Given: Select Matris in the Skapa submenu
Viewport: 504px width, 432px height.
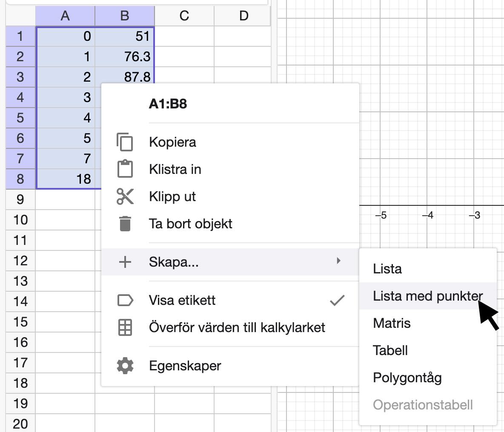Looking at the screenshot, I should point(392,323).
